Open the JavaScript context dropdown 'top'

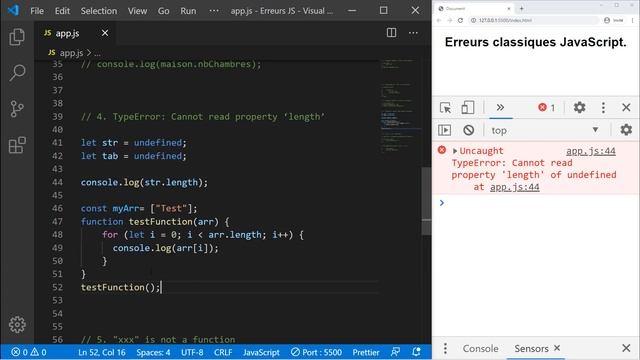(545, 130)
